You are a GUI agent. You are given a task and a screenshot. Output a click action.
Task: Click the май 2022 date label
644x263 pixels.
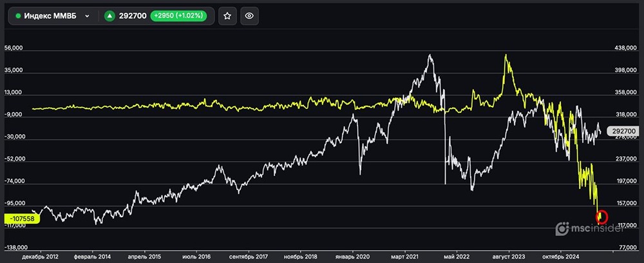457,256
